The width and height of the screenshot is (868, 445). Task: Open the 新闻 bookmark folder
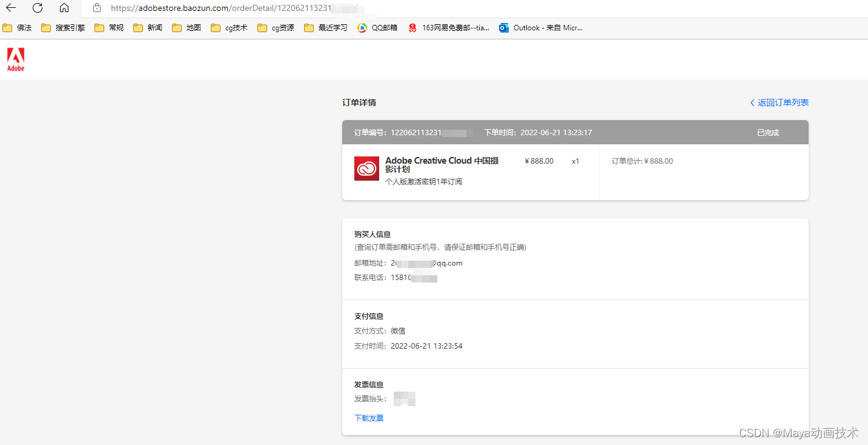[x=148, y=28]
